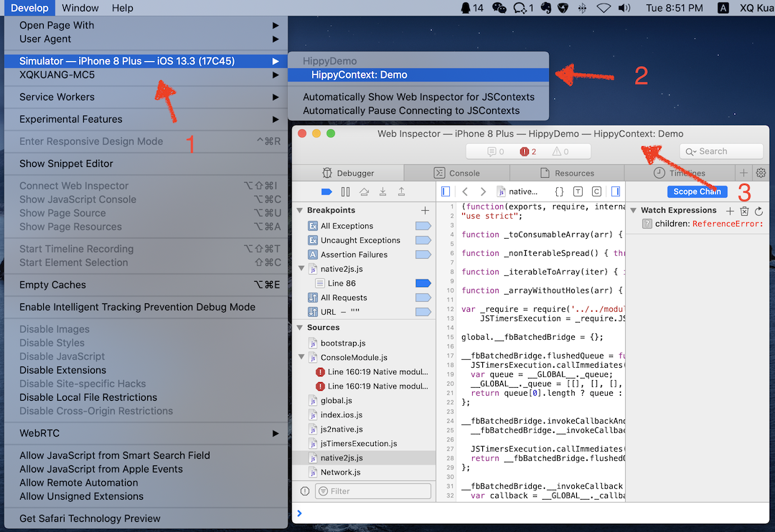Click the Filter field in sidebar
The image size is (775, 532).
tap(373, 491)
